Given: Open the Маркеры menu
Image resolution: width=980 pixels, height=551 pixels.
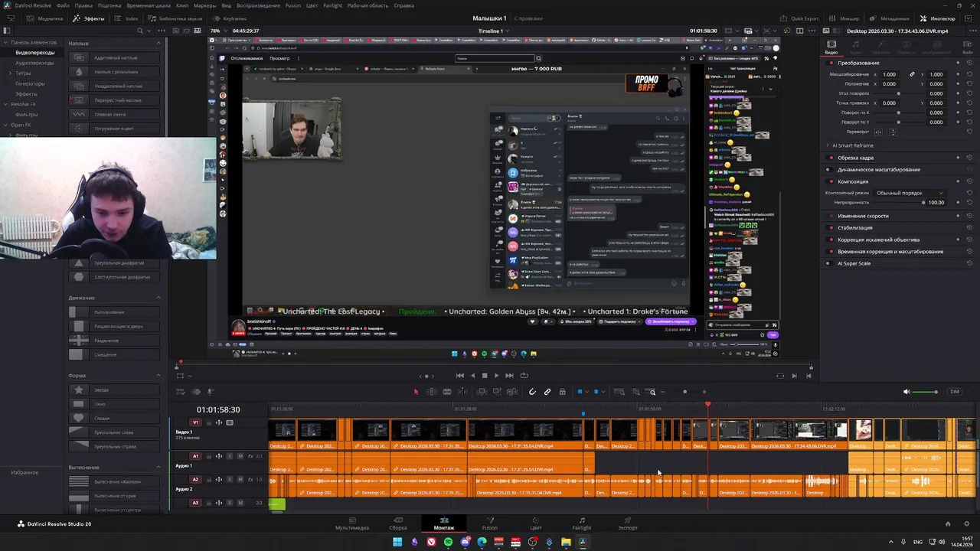Looking at the screenshot, I should point(204,5).
